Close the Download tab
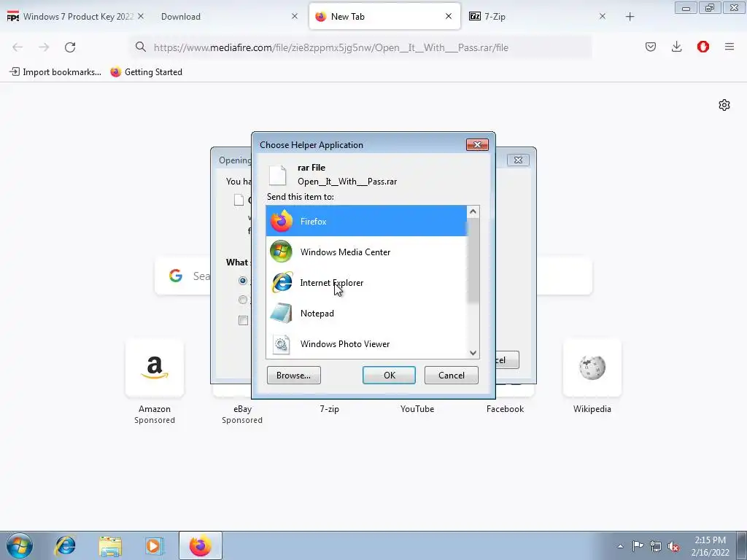The width and height of the screenshot is (747, 560). [295, 16]
